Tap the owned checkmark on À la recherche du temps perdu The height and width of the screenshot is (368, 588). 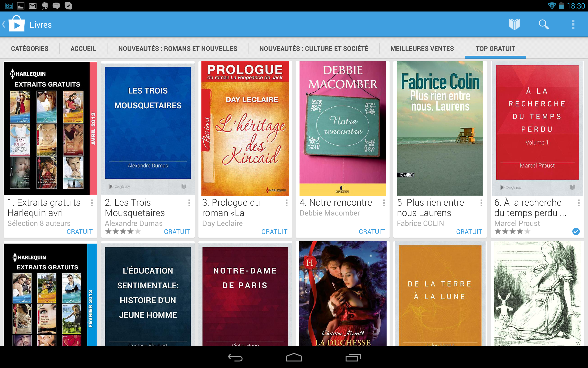coord(576,231)
